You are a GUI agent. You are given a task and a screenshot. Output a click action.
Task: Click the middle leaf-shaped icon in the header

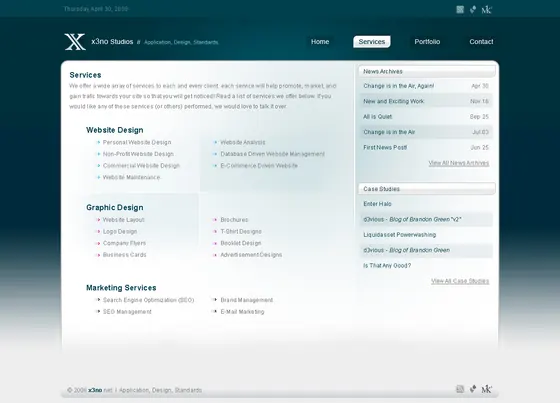pos(473,10)
